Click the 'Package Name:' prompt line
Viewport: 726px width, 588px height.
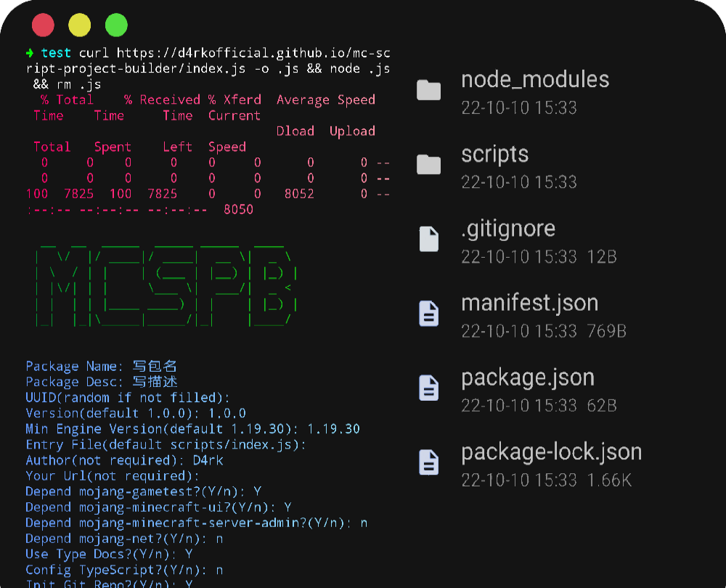pyautogui.click(x=102, y=366)
